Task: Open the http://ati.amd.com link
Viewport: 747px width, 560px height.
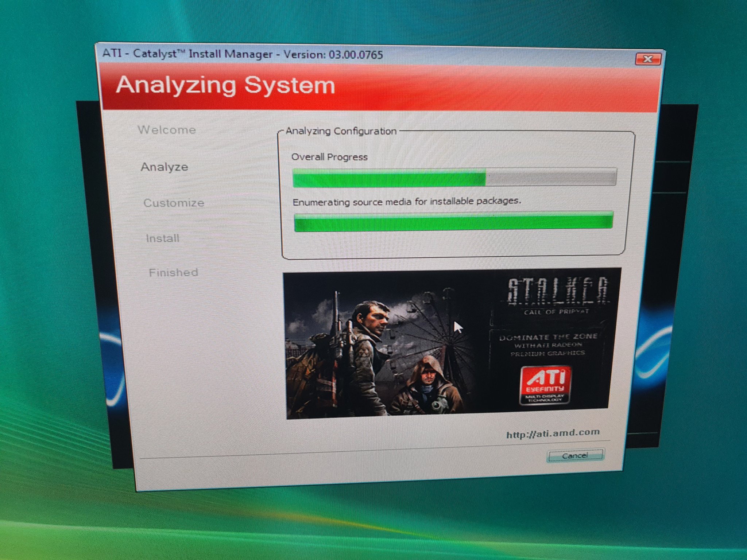Action: tap(553, 433)
